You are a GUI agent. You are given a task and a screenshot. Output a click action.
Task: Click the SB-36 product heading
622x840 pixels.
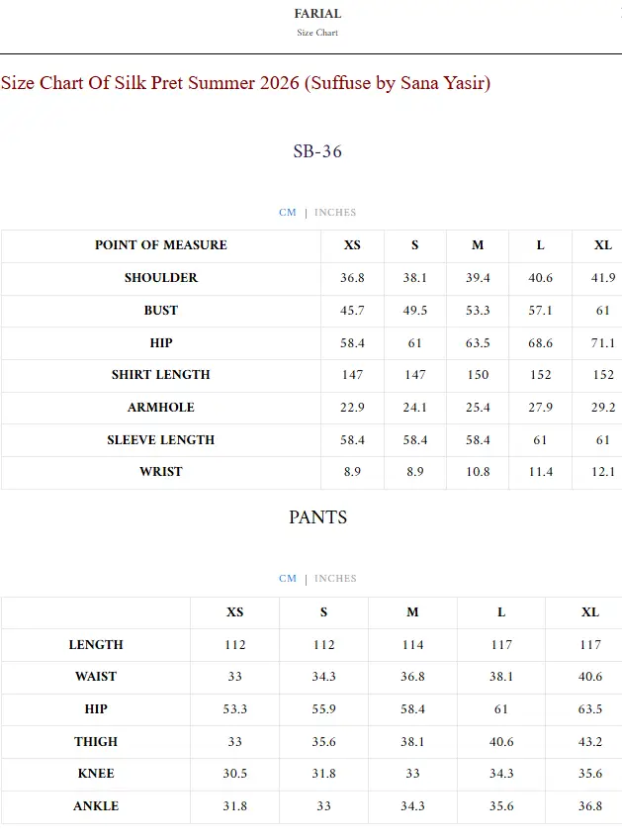(x=316, y=151)
